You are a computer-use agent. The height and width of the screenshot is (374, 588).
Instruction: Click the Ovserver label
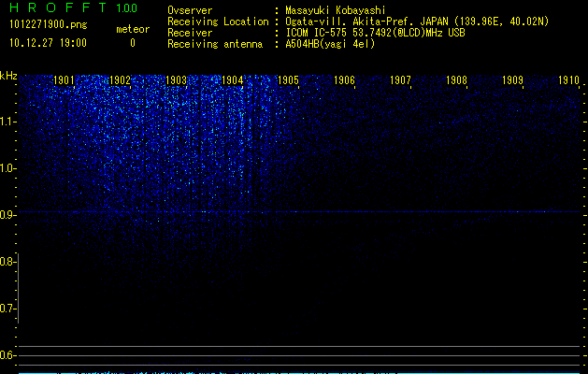click(190, 10)
